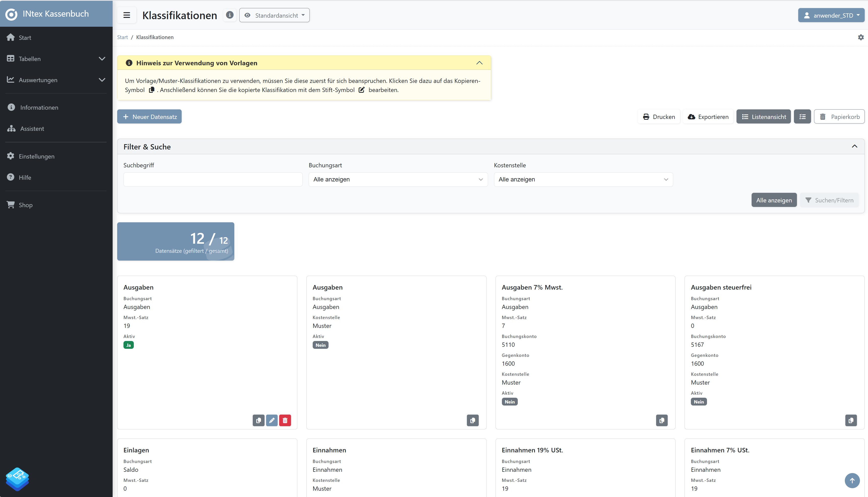Open page settings gear icon
The image size is (868, 497).
pyautogui.click(x=860, y=37)
